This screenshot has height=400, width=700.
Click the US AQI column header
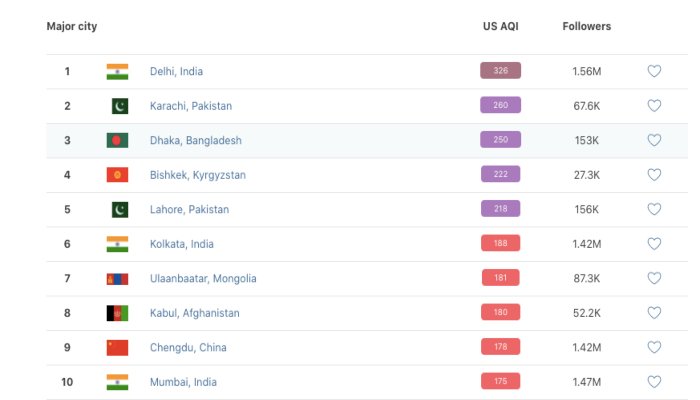click(x=500, y=26)
